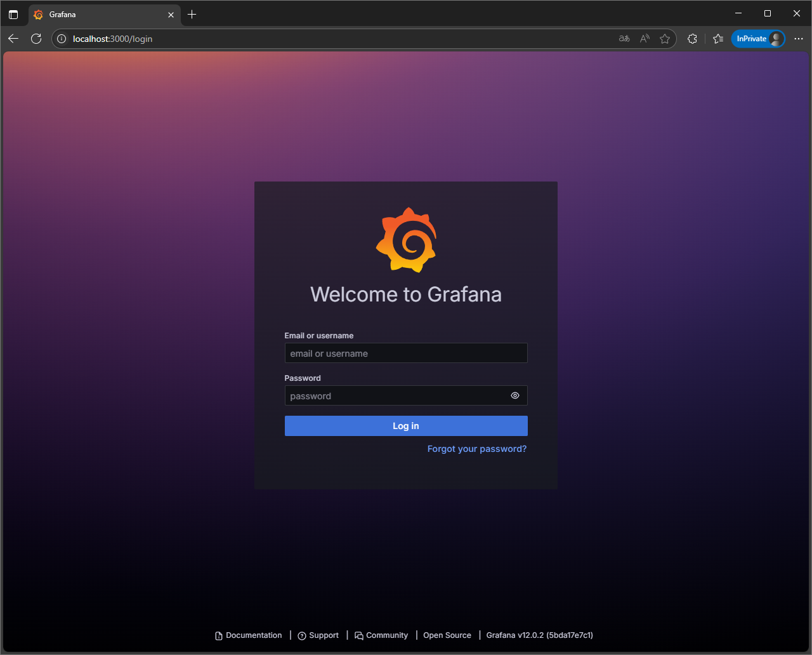Click Grafana v12.0.2 version link
Image resolution: width=812 pixels, height=655 pixels.
[x=540, y=635]
